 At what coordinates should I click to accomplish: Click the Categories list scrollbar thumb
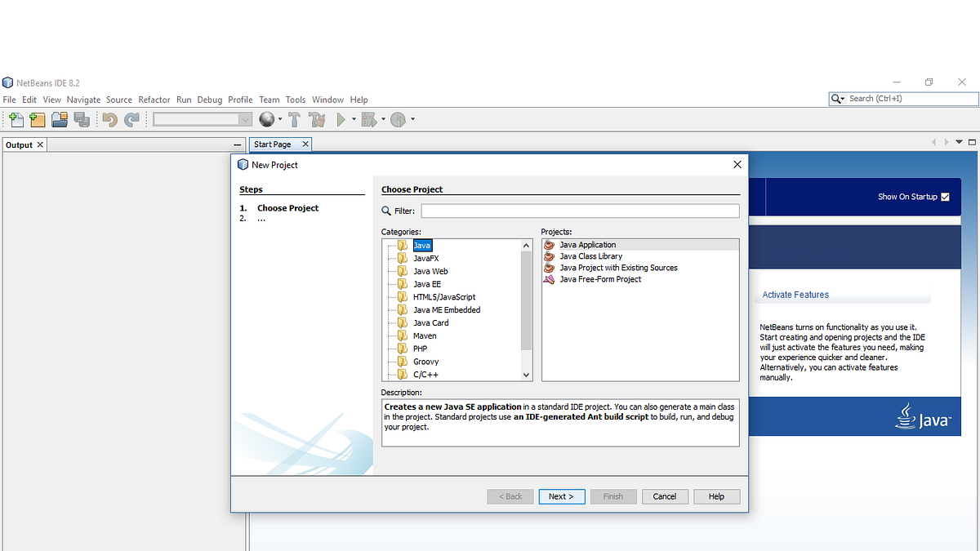(x=526, y=300)
